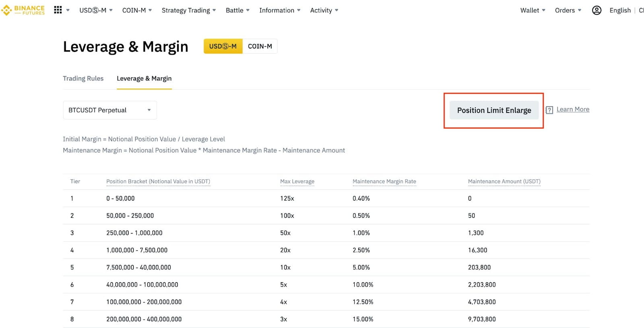The width and height of the screenshot is (644, 328).
Task: Expand the Information menu
Action: tap(280, 10)
